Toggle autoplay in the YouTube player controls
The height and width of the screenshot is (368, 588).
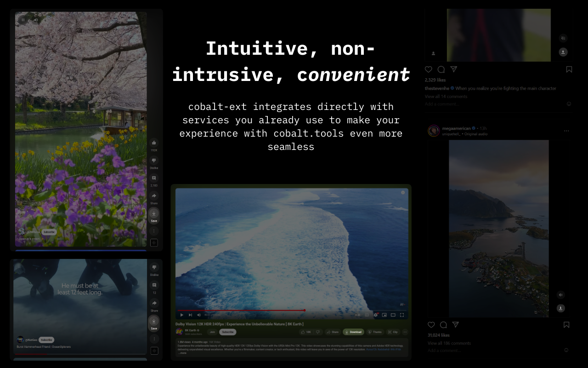tap(357, 315)
